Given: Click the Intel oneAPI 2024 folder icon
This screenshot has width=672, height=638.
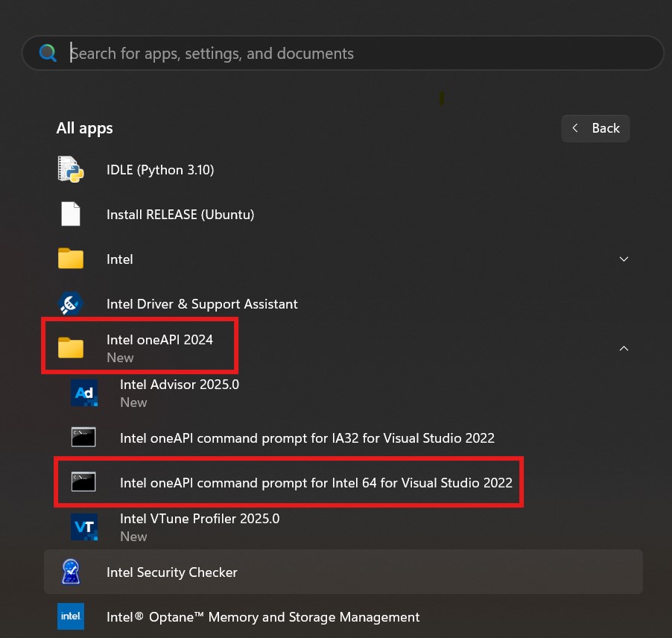Looking at the screenshot, I should click(71, 348).
